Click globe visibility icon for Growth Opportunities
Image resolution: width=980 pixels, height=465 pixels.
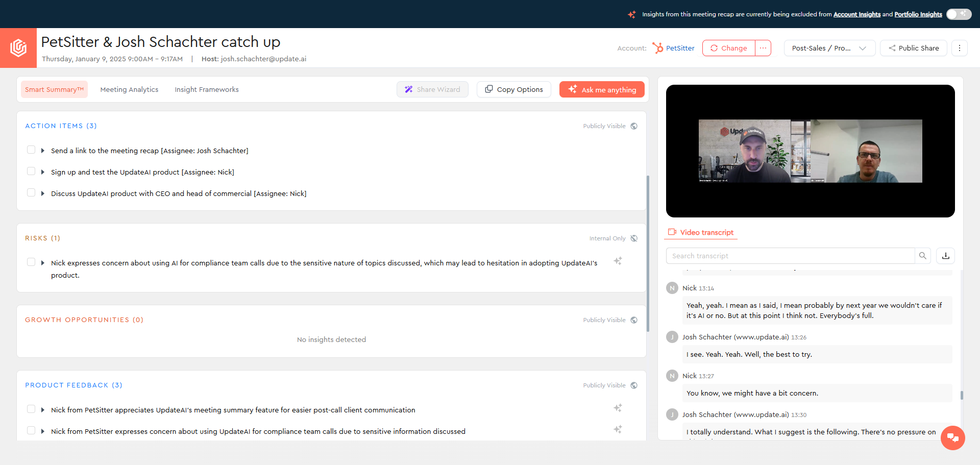pyautogui.click(x=634, y=320)
